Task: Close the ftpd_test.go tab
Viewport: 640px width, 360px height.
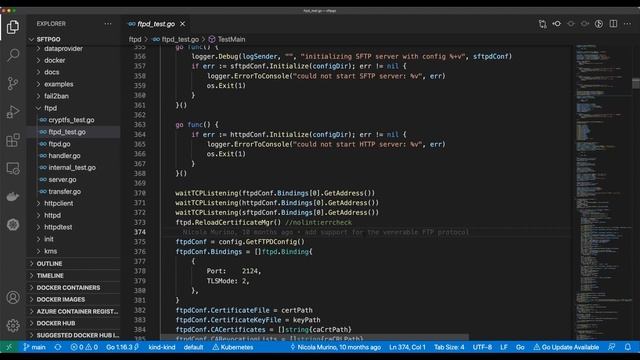Action: click(x=182, y=24)
